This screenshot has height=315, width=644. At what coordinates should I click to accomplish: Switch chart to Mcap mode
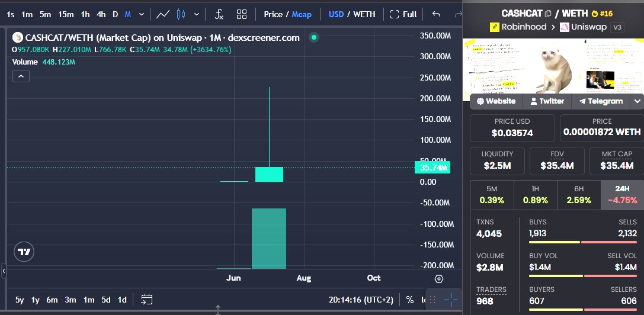[x=302, y=14]
